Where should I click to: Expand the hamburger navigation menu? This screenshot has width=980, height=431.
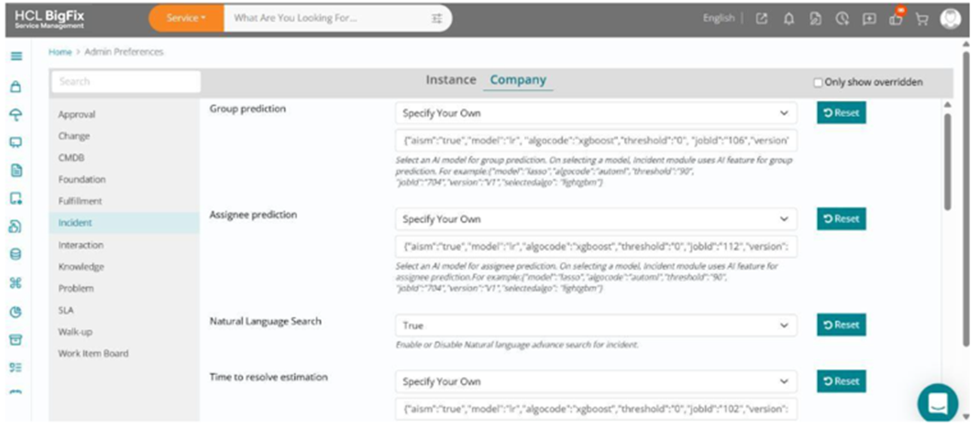tap(17, 56)
